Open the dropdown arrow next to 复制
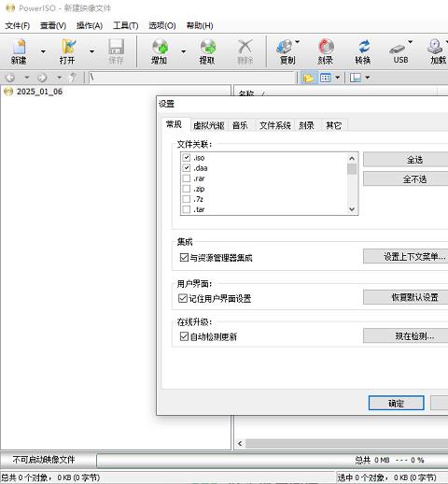This screenshot has width=448, height=484. click(x=298, y=42)
